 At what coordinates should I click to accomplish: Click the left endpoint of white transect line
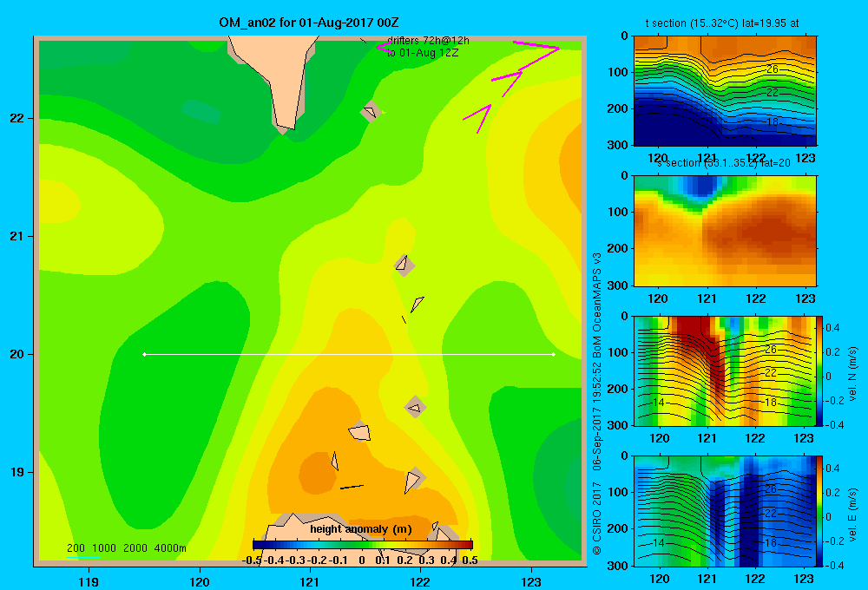point(144,354)
